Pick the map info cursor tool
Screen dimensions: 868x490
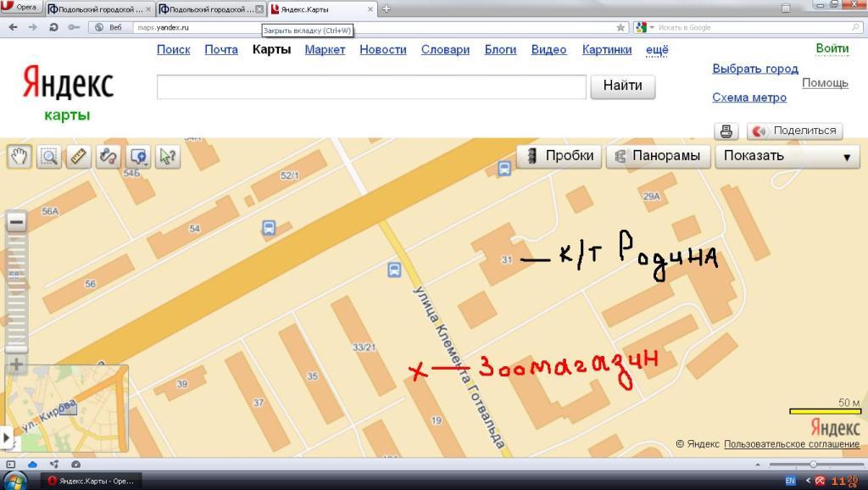tap(167, 156)
